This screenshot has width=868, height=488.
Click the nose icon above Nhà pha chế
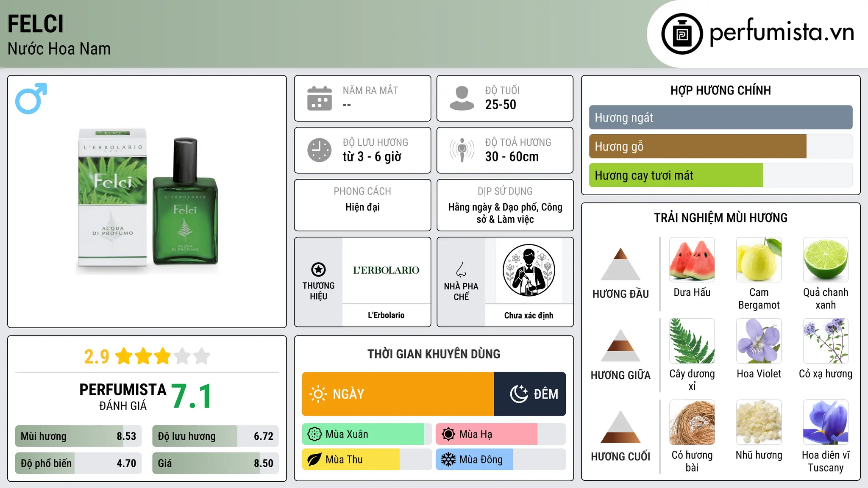(x=461, y=269)
